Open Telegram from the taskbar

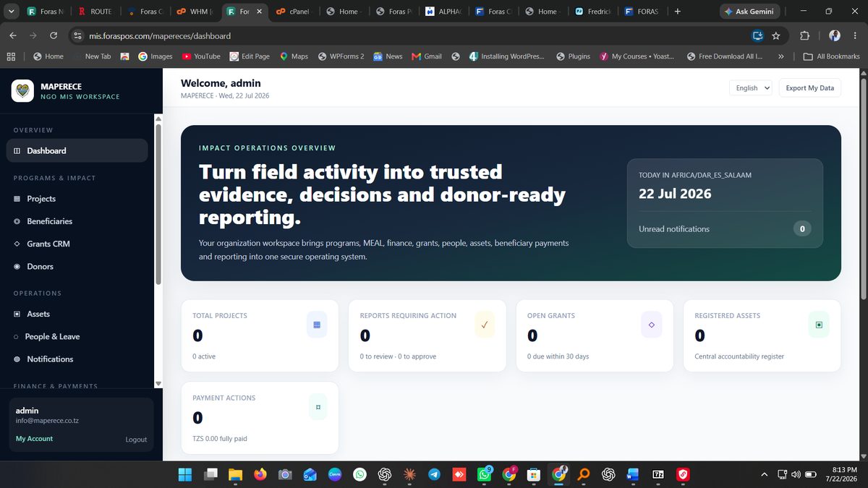(434, 474)
